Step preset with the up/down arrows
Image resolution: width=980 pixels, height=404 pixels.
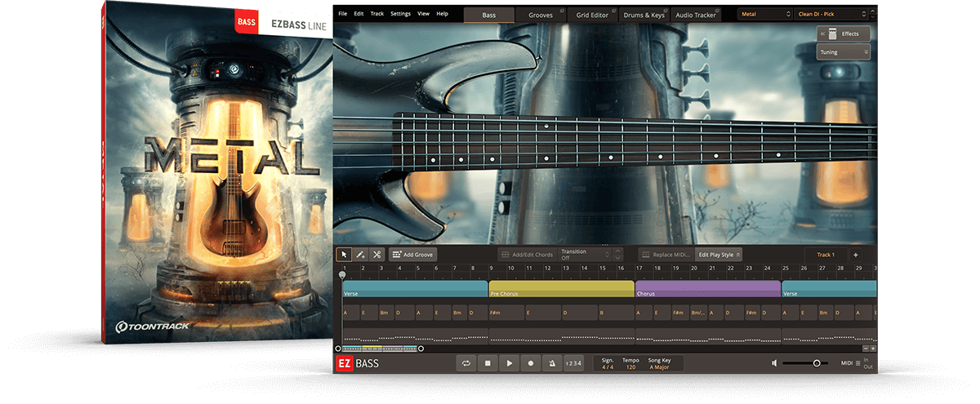coord(871,14)
